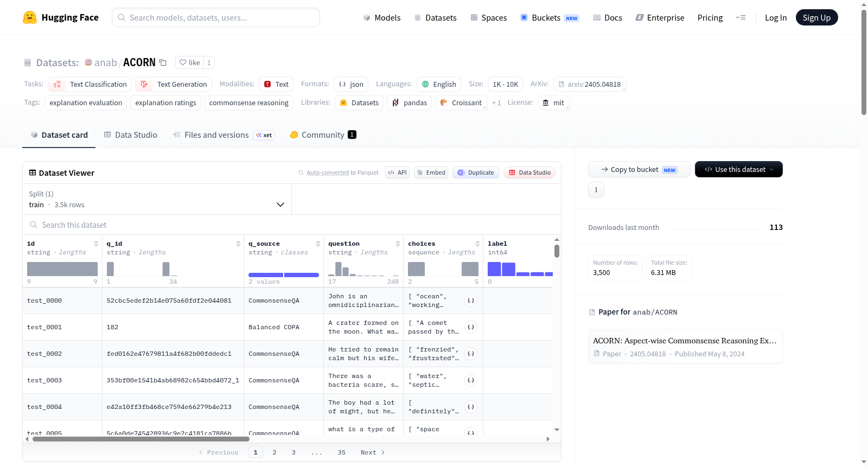Open the three-dot options menu button
This screenshot has width=868, height=467.
596,190
